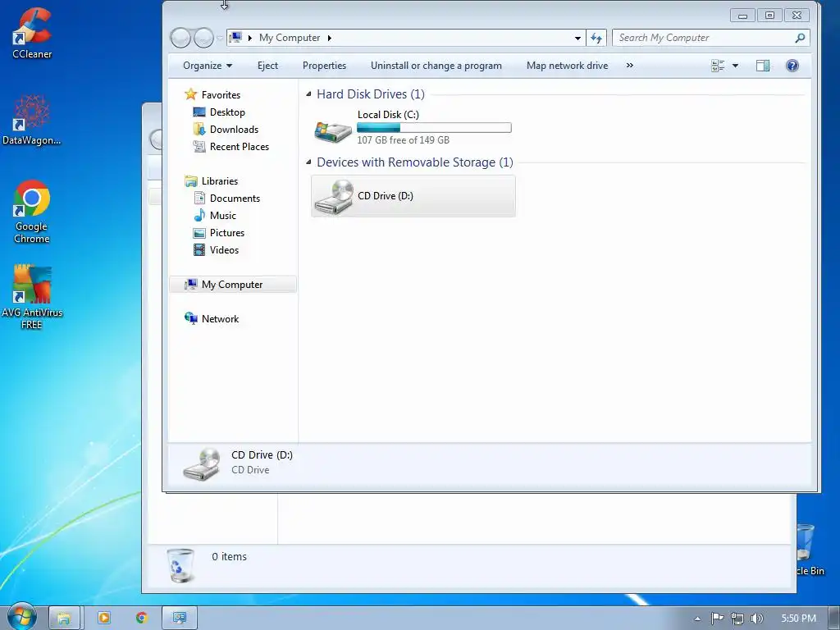Viewport: 840px width, 630px height.
Task: Click Map network drive
Action: pyautogui.click(x=567, y=66)
